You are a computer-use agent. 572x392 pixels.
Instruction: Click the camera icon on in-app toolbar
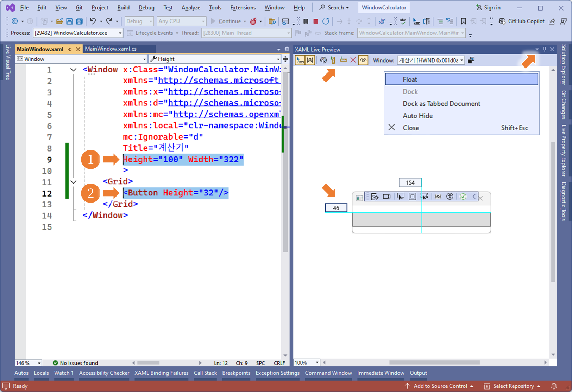click(x=386, y=197)
